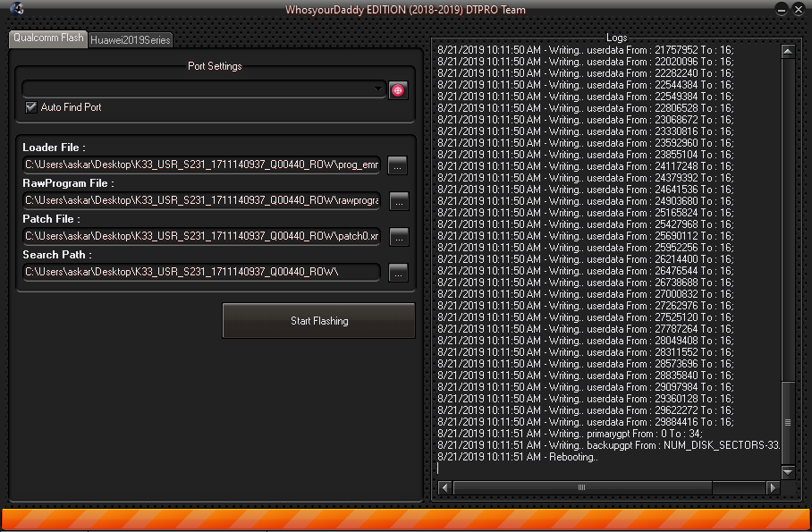The image size is (812, 532).
Task: Click the logs scroll right arrow
Action: click(x=774, y=487)
